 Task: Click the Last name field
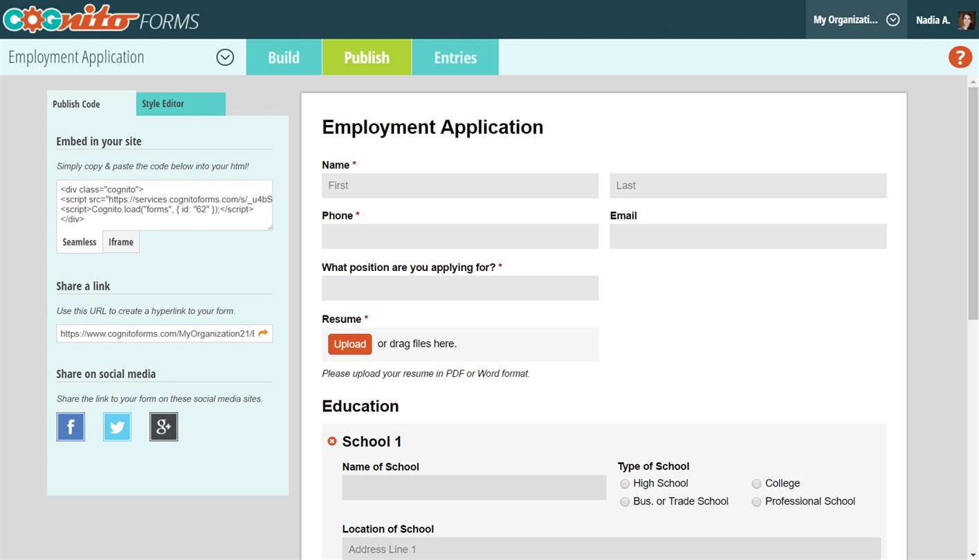(x=748, y=186)
